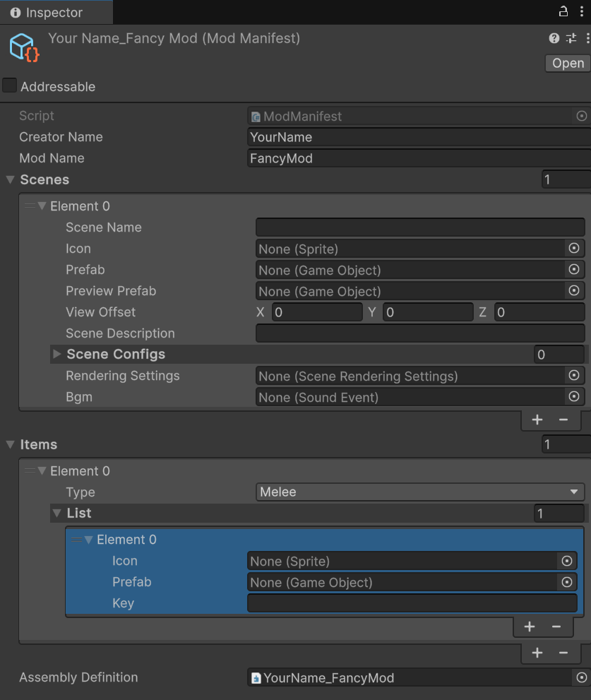Viewport: 591px width, 700px height.
Task: Click the ModManifest script reference icon
Action: [x=582, y=116]
